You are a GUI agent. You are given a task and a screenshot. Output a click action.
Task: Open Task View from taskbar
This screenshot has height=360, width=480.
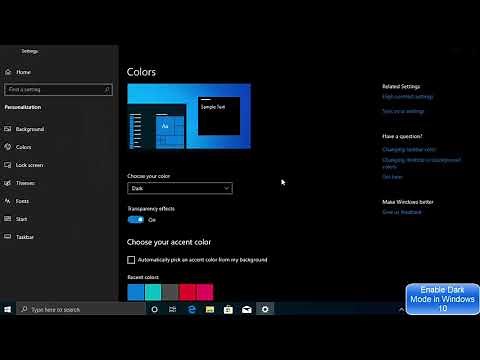coord(172,309)
